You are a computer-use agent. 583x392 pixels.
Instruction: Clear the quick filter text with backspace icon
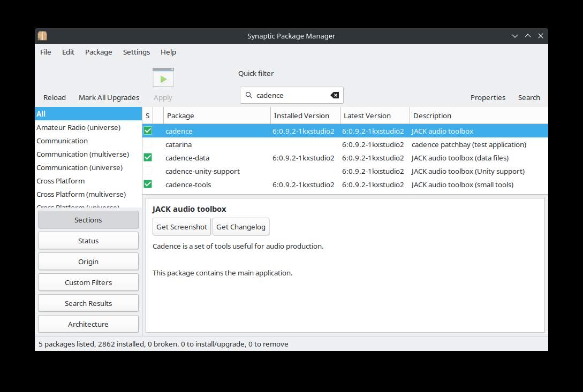click(335, 95)
